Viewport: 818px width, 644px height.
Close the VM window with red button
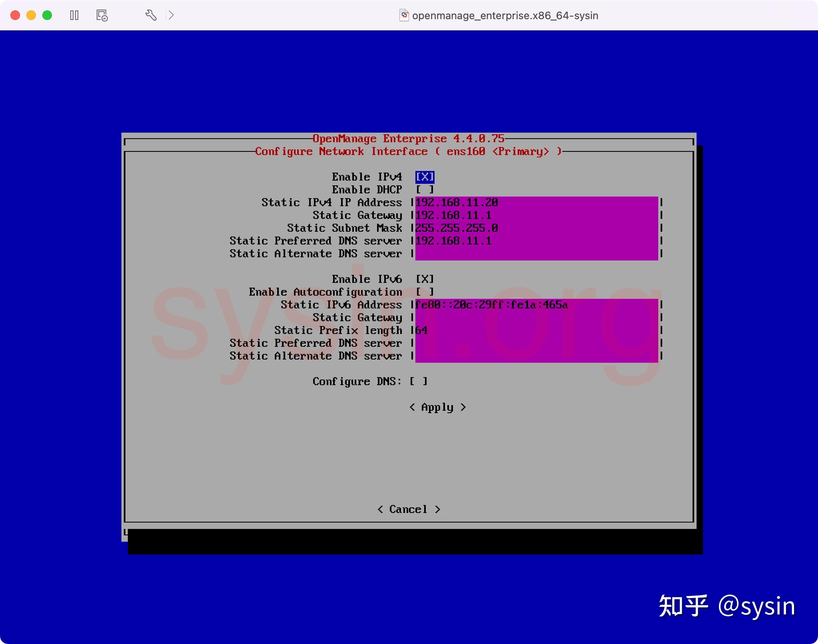point(15,15)
